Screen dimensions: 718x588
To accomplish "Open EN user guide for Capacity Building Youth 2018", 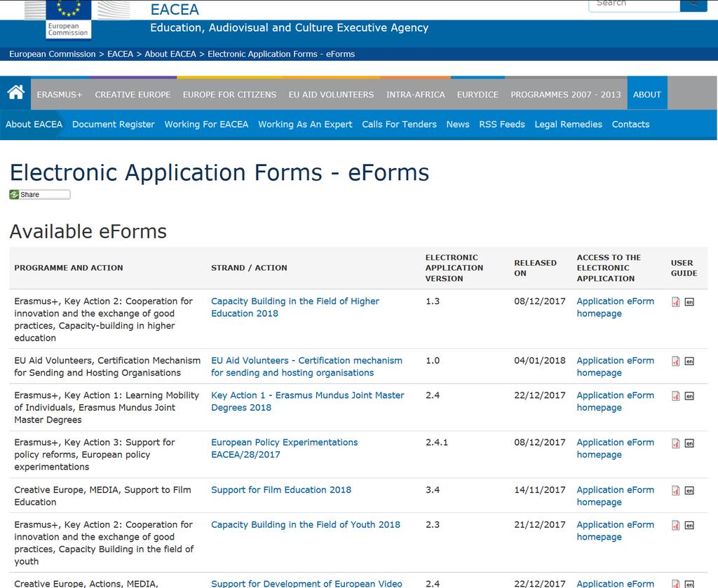I will 689,526.
